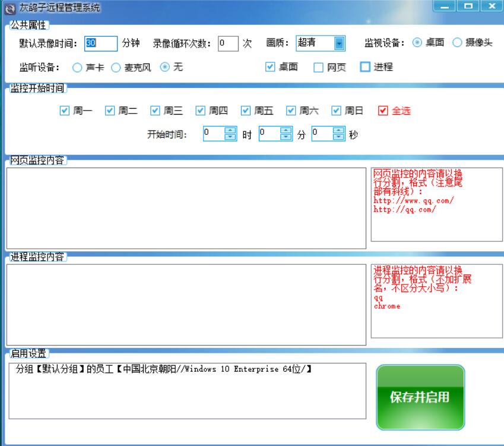Click the 默认录像时间 minutes input field
The width and height of the screenshot is (504, 446).
coord(100,43)
